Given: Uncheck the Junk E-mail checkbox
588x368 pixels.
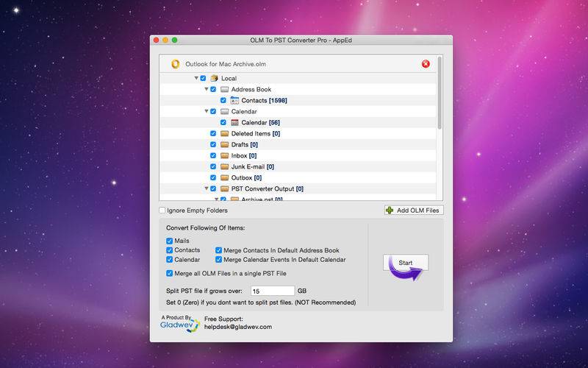Looking at the screenshot, I should pyautogui.click(x=213, y=167).
